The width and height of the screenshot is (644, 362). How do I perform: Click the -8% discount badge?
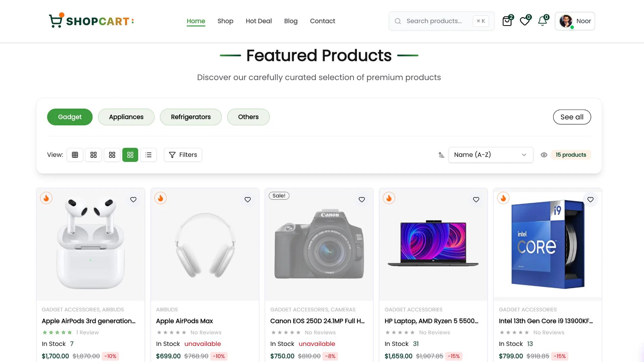coord(330,356)
